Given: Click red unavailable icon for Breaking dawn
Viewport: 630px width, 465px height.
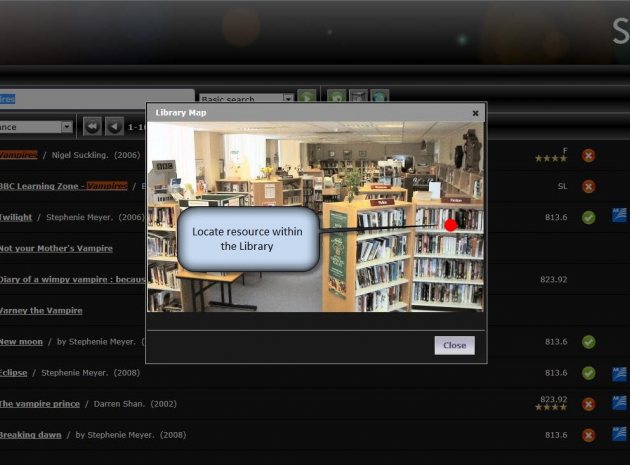Looking at the screenshot, I should click(589, 435).
